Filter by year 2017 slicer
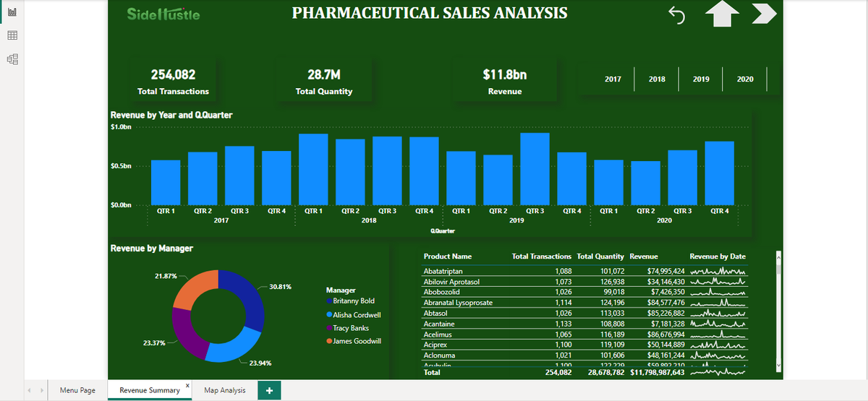Image resolution: width=868 pixels, height=401 pixels. (x=613, y=79)
